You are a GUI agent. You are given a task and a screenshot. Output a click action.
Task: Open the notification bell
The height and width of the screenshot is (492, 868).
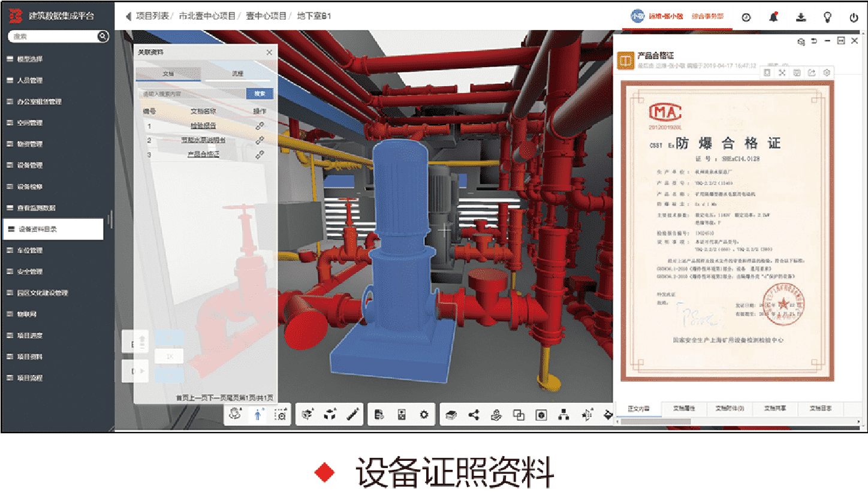pyautogui.click(x=774, y=17)
